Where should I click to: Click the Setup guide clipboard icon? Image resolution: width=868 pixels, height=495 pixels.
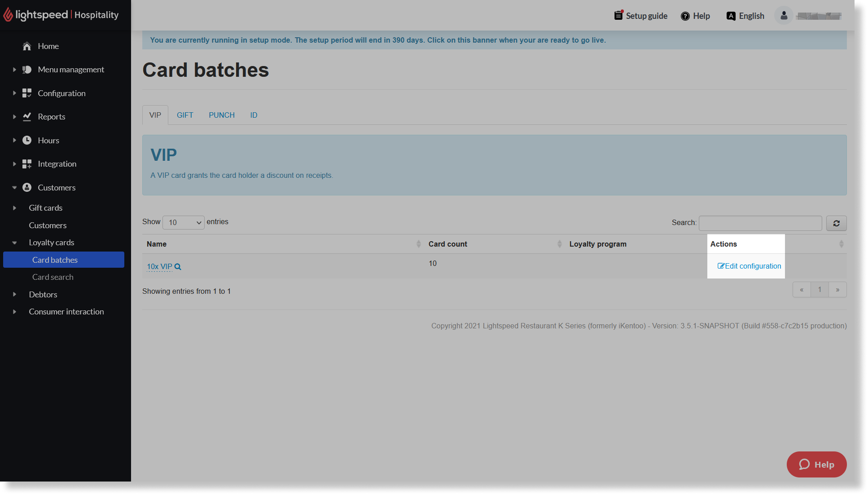click(618, 16)
